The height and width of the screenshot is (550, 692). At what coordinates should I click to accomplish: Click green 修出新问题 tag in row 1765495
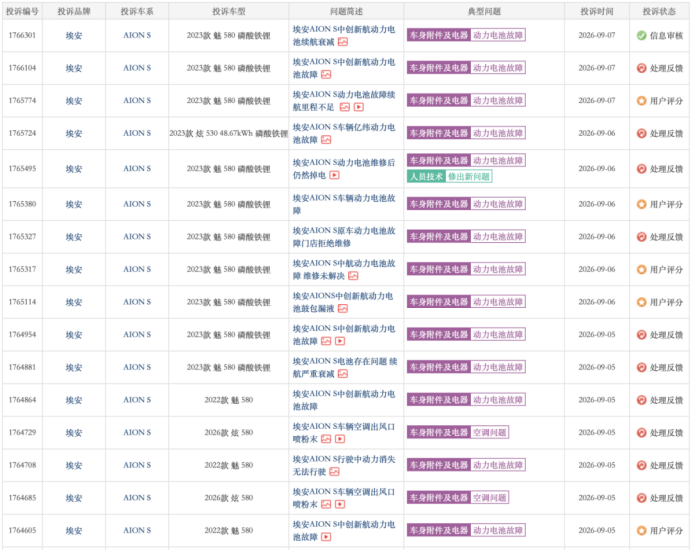(x=469, y=177)
